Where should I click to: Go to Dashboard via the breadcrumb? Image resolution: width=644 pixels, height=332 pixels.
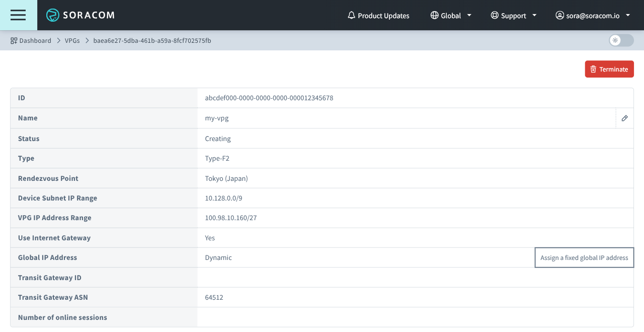coord(35,40)
